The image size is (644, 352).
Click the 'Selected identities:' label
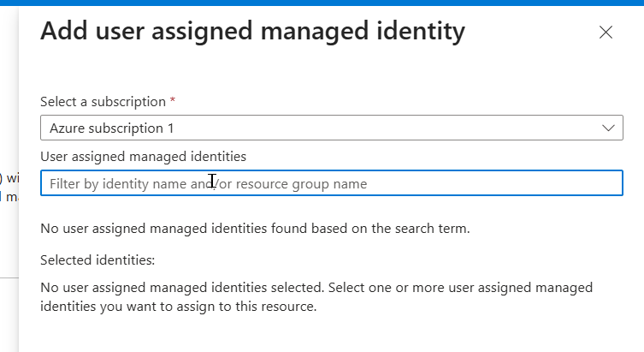[97, 260]
